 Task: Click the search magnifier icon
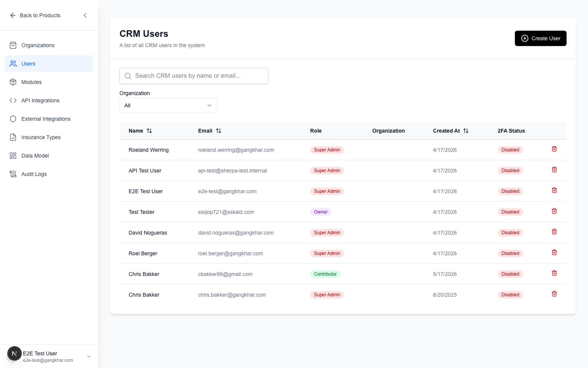tap(128, 76)
